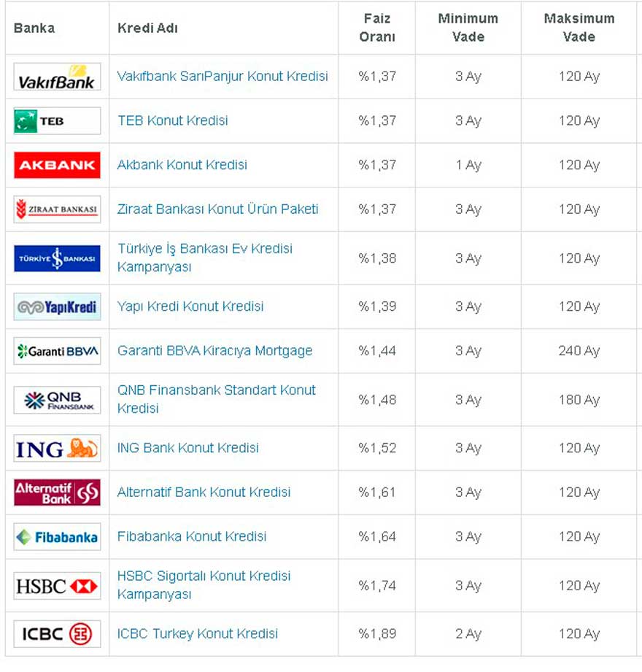This screenshot has height=672, width=642.
Task: Open the Türkiye İş Bankası logo
Action: [x=57, y=258]
